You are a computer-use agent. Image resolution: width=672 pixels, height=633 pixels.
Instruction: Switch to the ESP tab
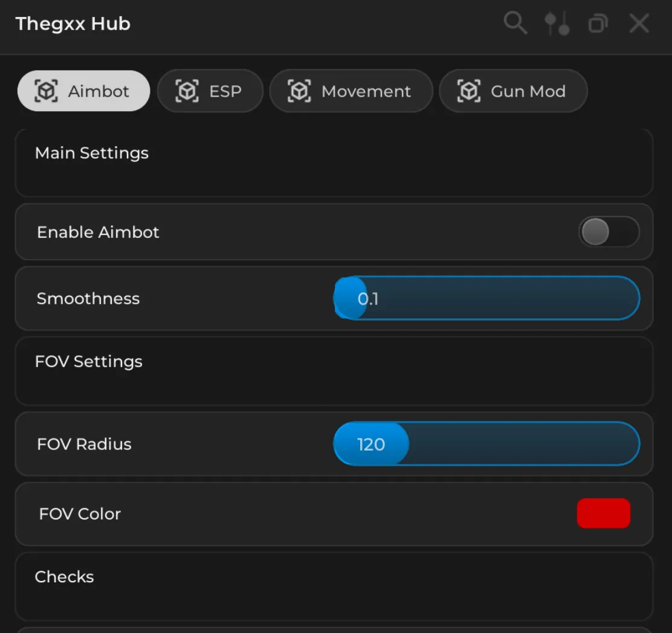coord(210,91)
